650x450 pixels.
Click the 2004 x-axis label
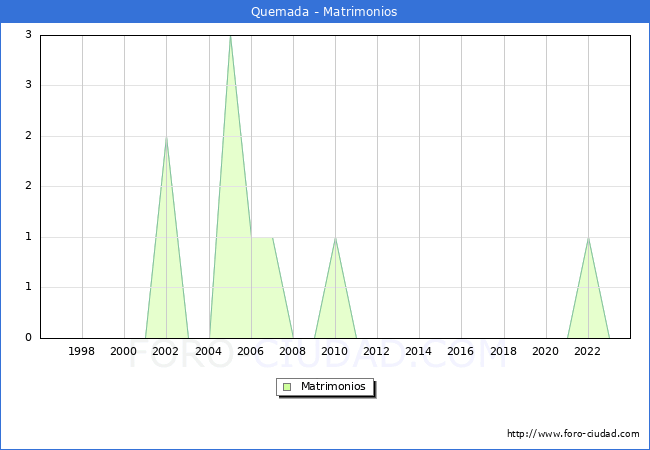pyautogui.click(x=208, y=351)
